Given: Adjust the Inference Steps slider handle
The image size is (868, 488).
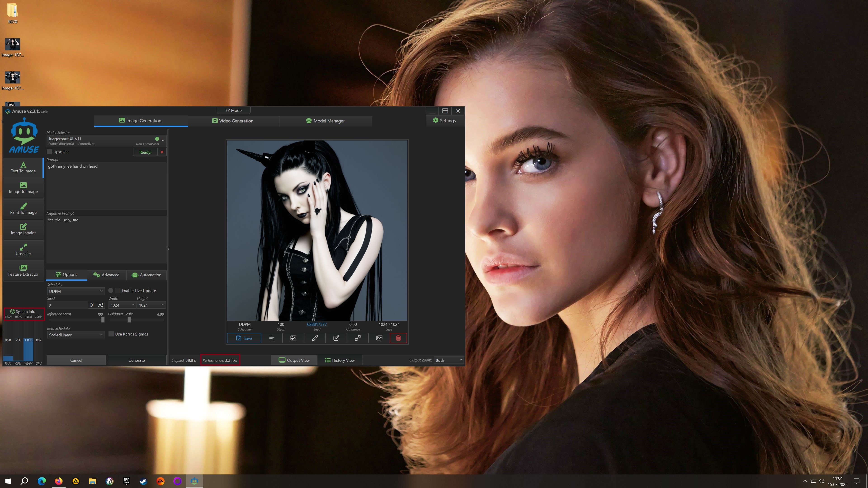Looking at the screenshot, I should 103,319.
